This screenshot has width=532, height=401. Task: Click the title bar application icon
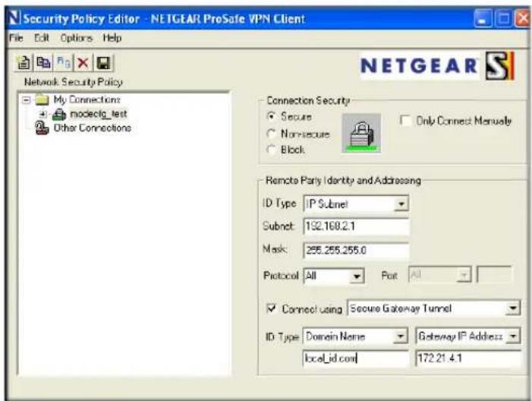(x=14, y=18)
